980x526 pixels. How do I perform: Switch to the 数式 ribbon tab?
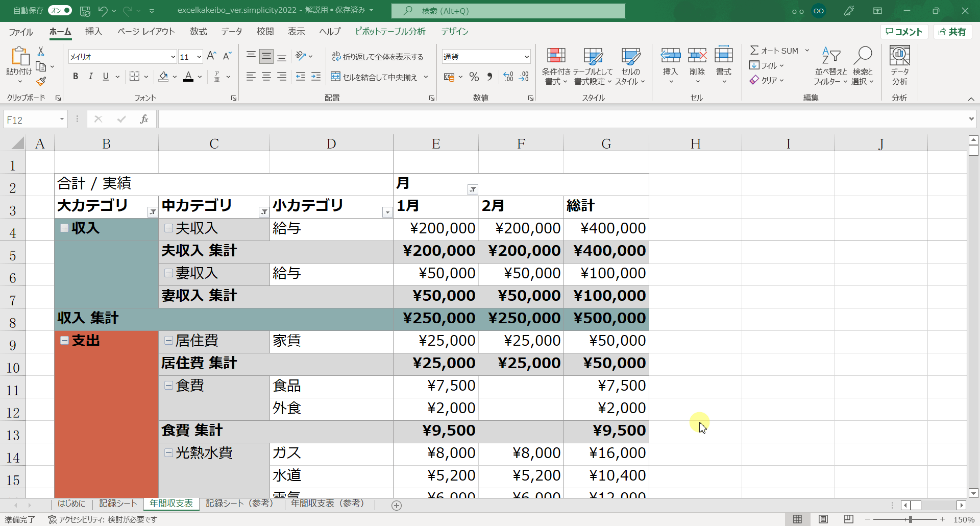199,32
